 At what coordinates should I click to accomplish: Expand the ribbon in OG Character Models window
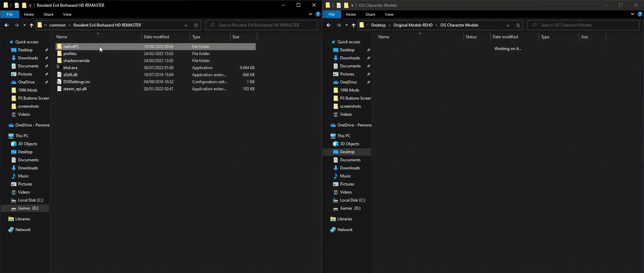coord(633,14)
